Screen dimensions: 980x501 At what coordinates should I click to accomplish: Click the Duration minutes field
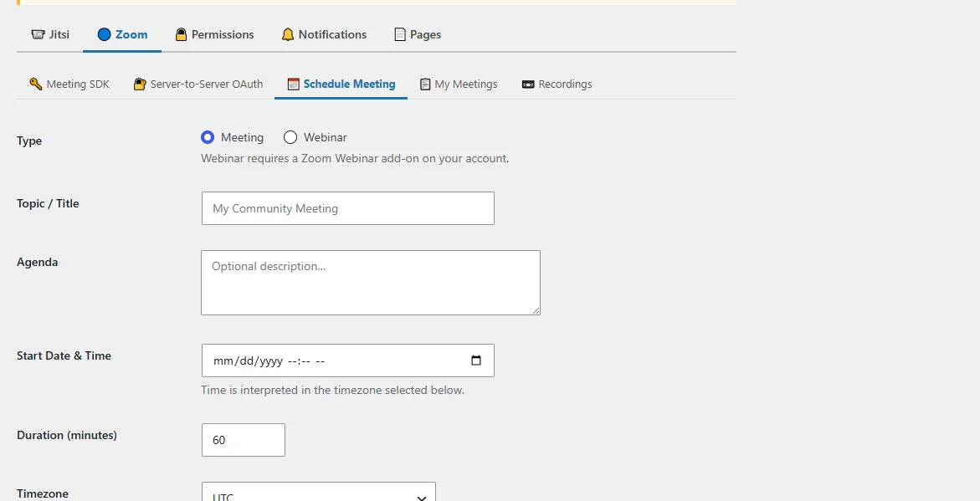(x=244, y=440)
